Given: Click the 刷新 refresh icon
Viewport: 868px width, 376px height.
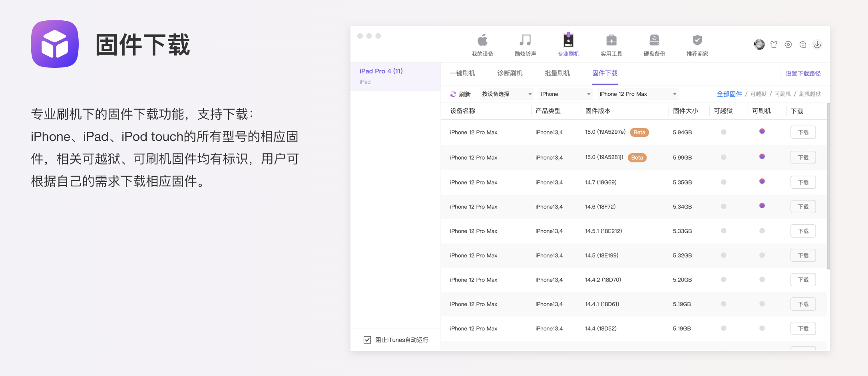Looking at the screenshot, I should 453,94.
